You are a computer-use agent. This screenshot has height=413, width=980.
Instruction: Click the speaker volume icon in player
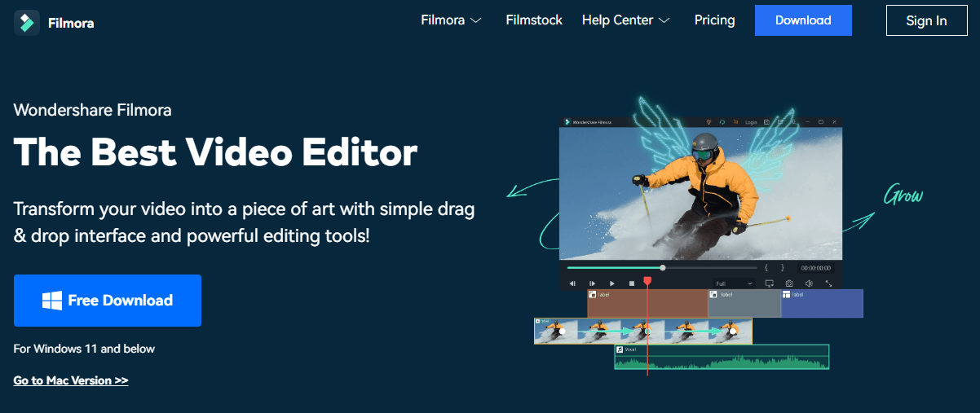pyautogui.click(x=809, y=283)
